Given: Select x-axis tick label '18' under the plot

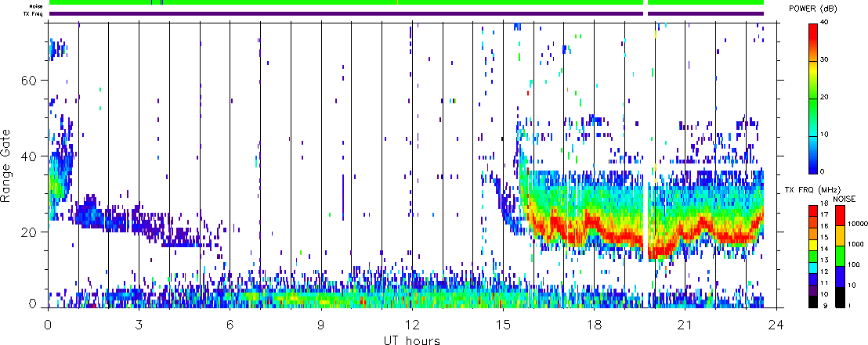Looking at the screenshot, I should tap(594, 325).
